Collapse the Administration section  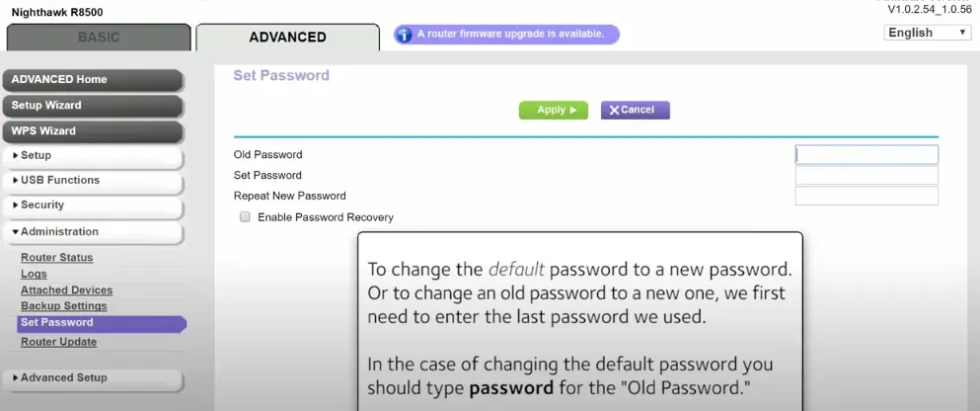coord(93,232)
